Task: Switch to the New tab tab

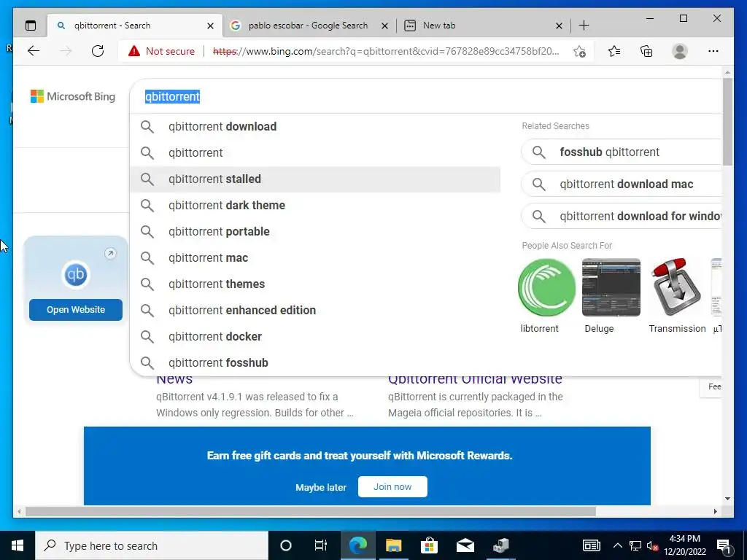Action: tap(483, 26)
